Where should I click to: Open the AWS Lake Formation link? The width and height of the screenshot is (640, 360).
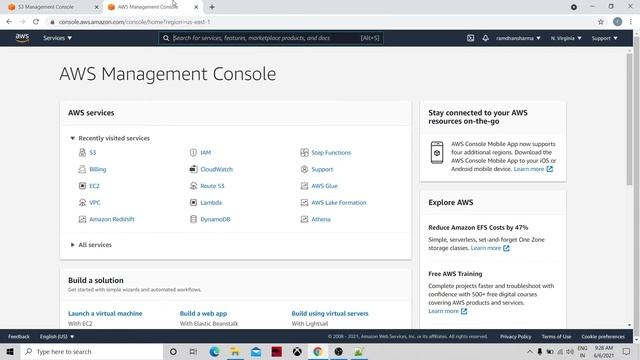pos(339,203)
